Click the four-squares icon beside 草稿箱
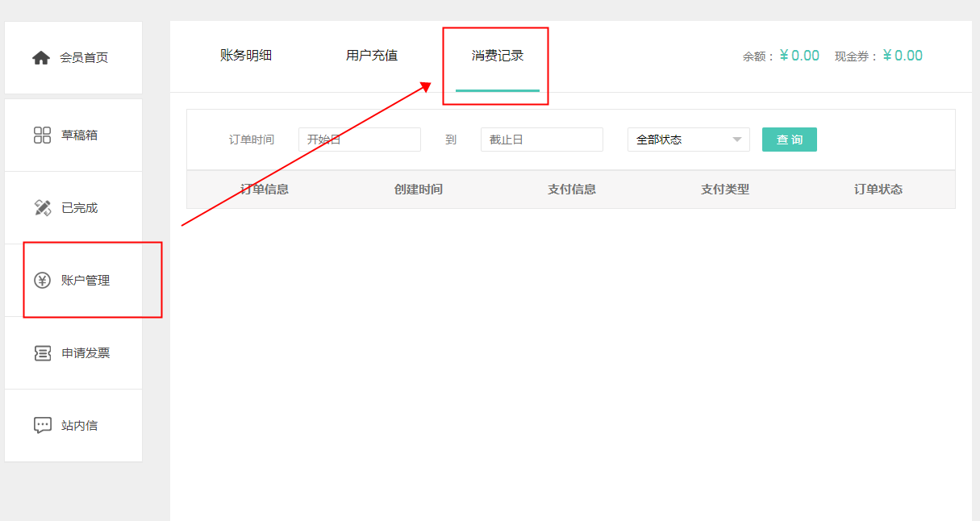 pyautogui.click(x=42, y=135)
